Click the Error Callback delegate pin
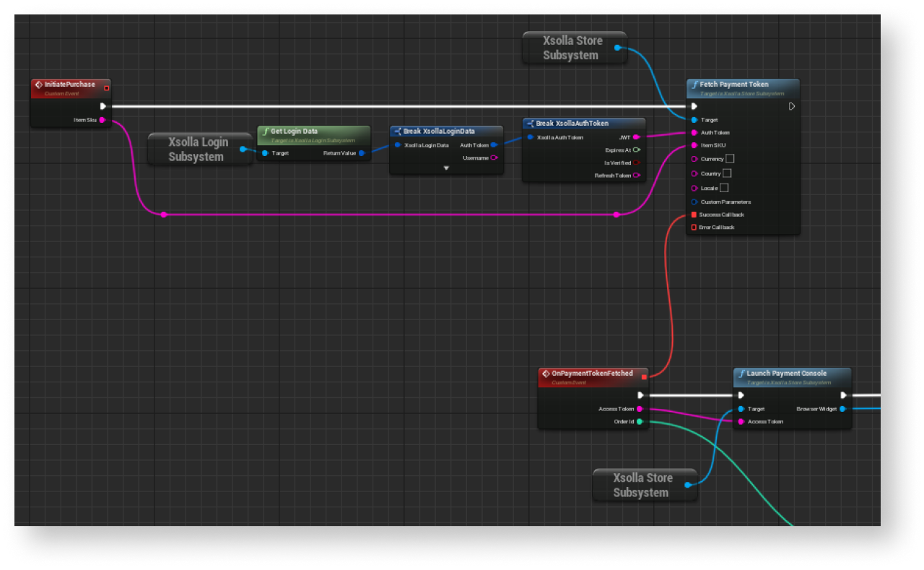 pyautogui.click(x=694, y=228)
